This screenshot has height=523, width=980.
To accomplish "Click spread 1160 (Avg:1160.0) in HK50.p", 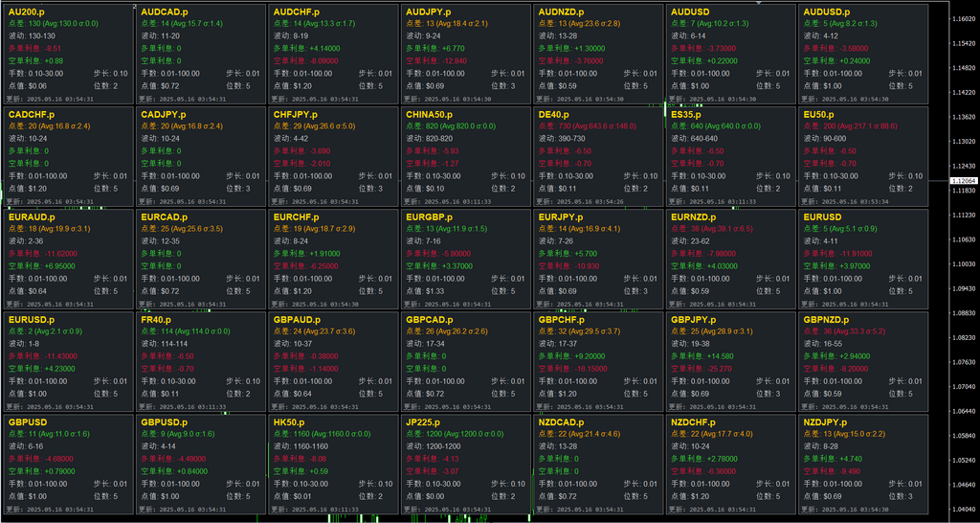I will (x=323, y=434).
